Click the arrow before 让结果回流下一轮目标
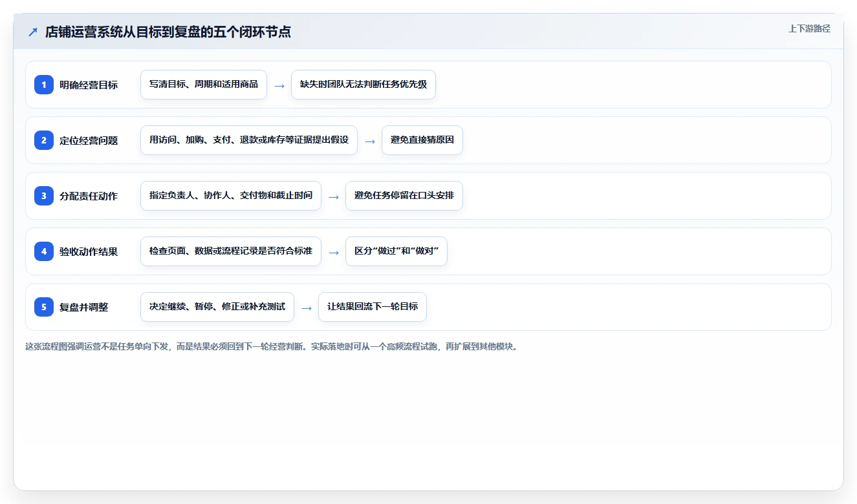857x504 pixels. pos(307,308)
